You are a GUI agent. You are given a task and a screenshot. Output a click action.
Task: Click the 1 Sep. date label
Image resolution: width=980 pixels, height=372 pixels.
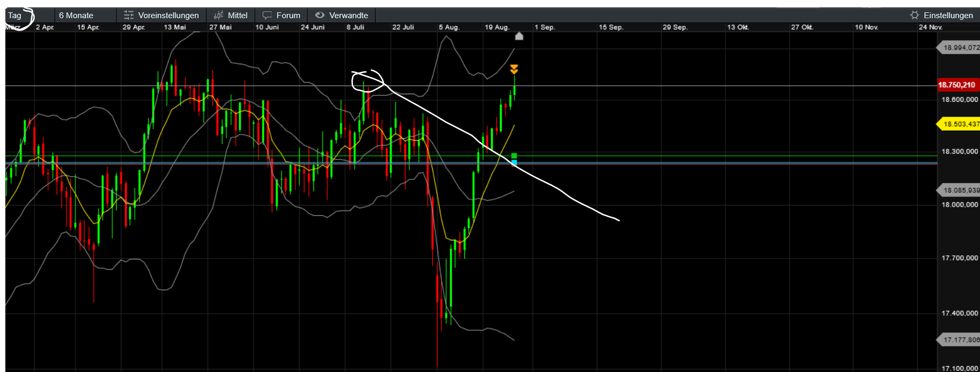(x=545, y=27)
